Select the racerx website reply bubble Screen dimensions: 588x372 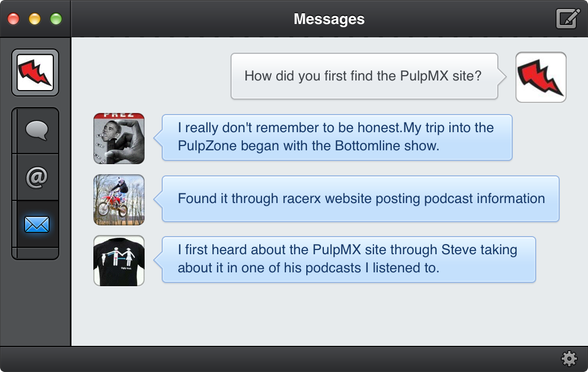361,199
